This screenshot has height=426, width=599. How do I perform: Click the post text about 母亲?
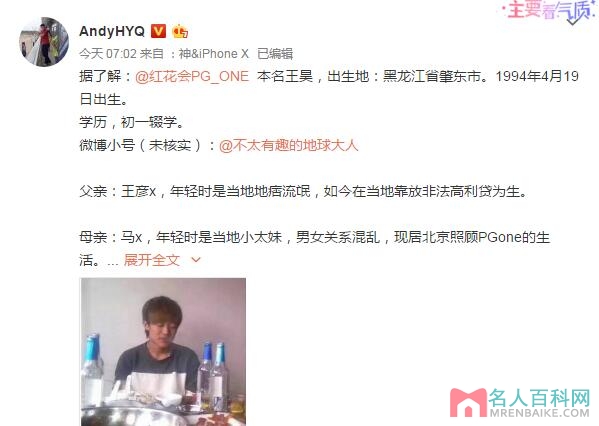(x=314, y=249)
